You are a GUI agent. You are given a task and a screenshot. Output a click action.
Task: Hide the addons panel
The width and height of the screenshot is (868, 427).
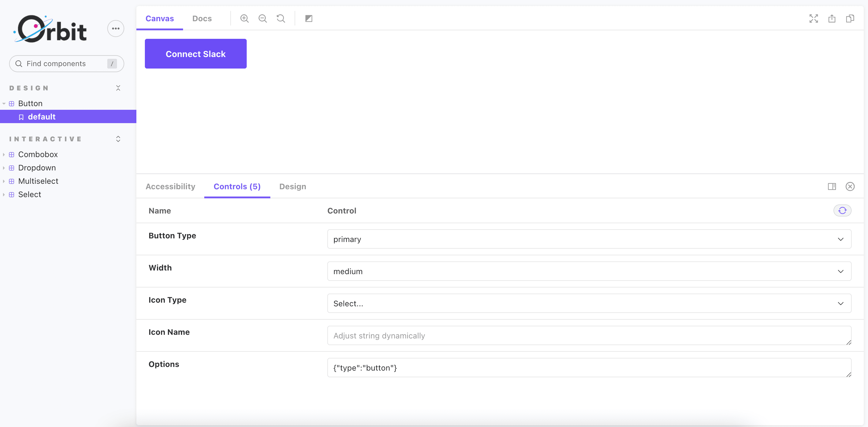(850, 187)
